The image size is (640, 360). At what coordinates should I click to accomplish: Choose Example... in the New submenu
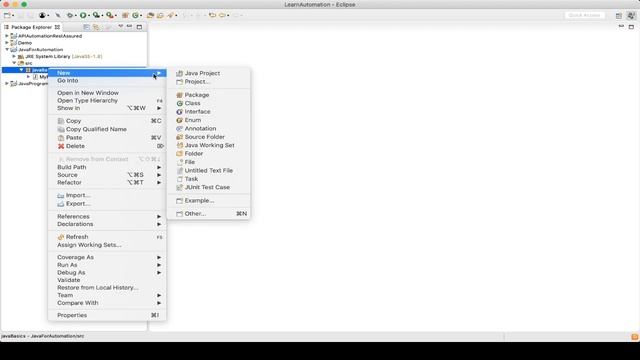click(x=209, y=200)
